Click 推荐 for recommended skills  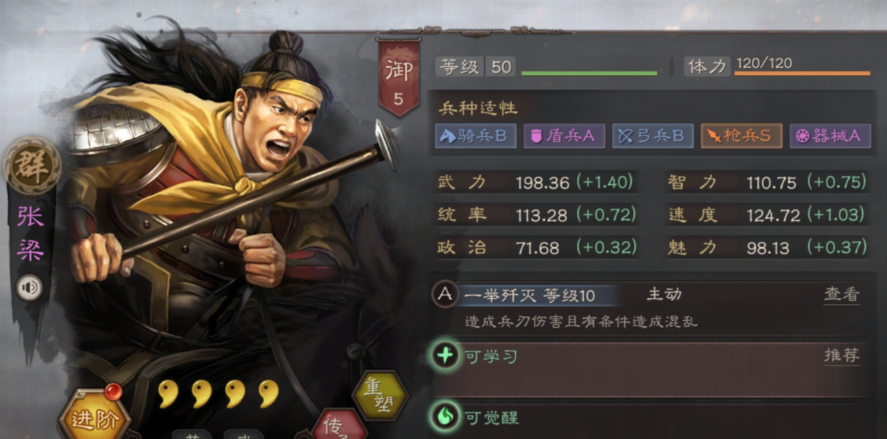tap(842, 356)
